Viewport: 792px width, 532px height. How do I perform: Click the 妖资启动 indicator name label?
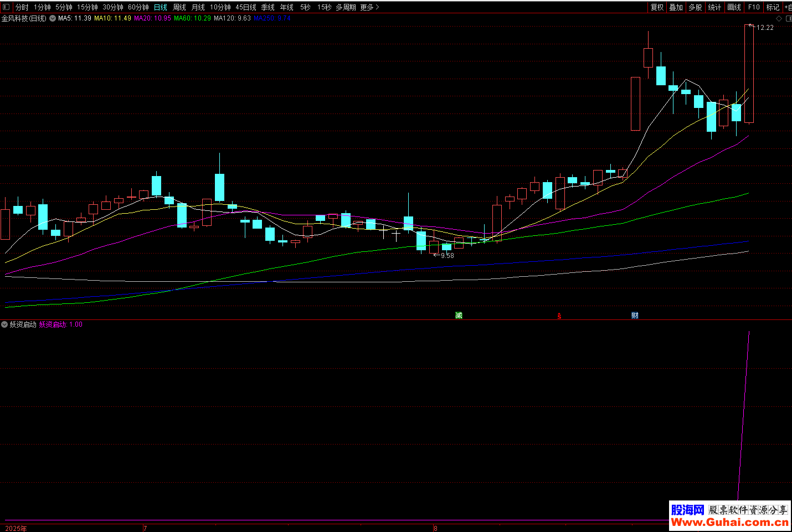[23, 324]
